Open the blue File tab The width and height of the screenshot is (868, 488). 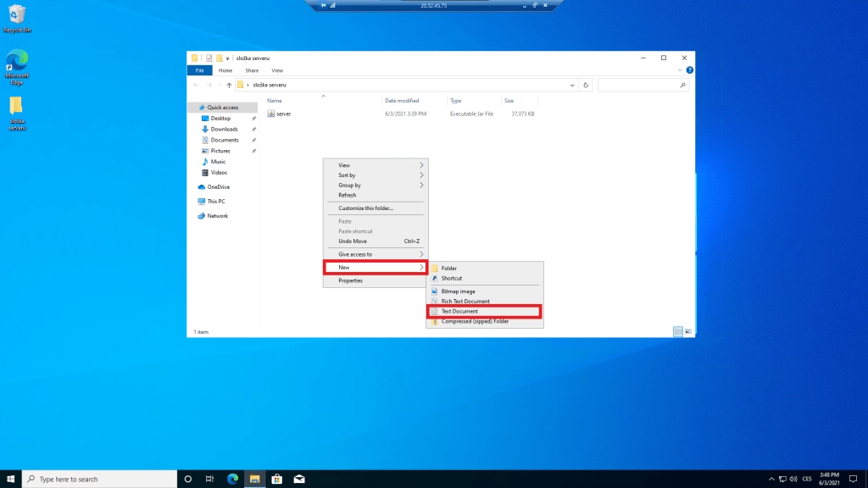click(x=199, y=70)
